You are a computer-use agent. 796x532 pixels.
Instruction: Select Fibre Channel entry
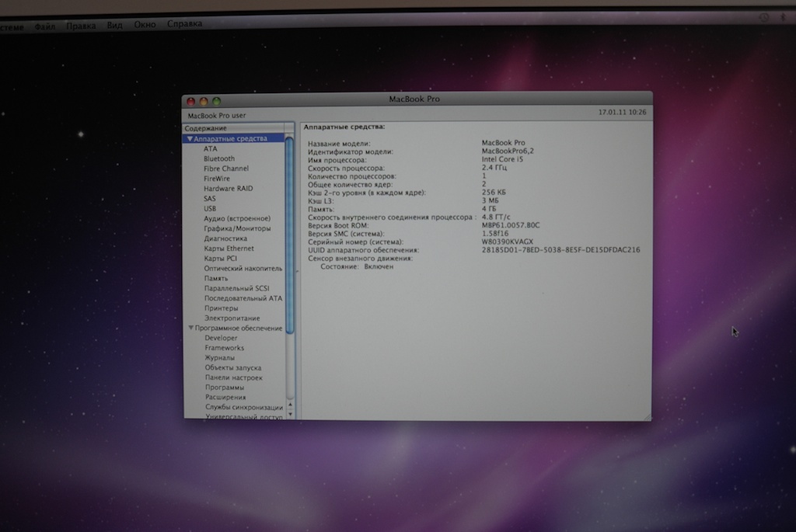coord(226,169)
